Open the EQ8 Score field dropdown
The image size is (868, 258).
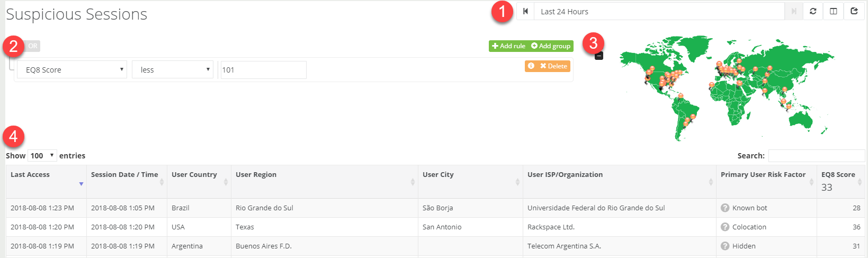pyautogui.click(x=72, y=69)
